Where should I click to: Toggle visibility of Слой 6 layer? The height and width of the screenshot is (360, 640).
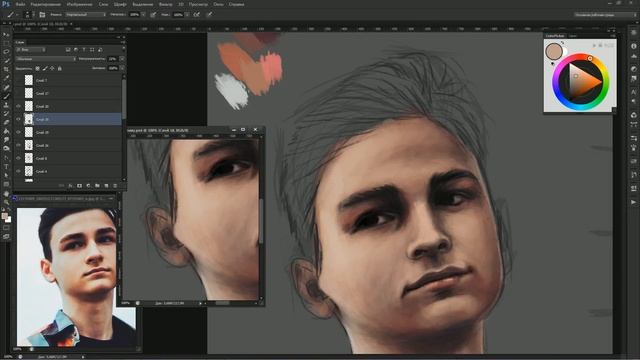tap(18, 158)
